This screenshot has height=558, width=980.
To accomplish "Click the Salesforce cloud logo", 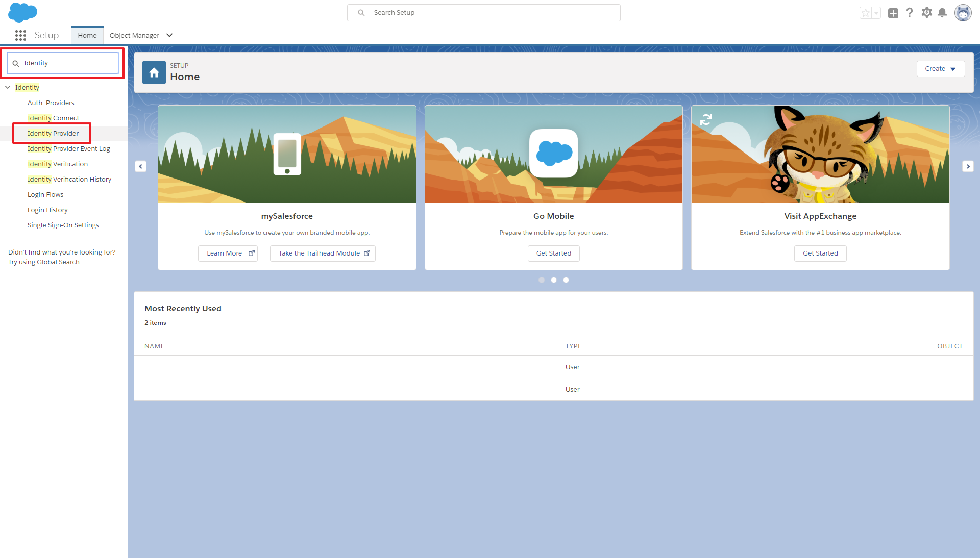I will 22,12.
